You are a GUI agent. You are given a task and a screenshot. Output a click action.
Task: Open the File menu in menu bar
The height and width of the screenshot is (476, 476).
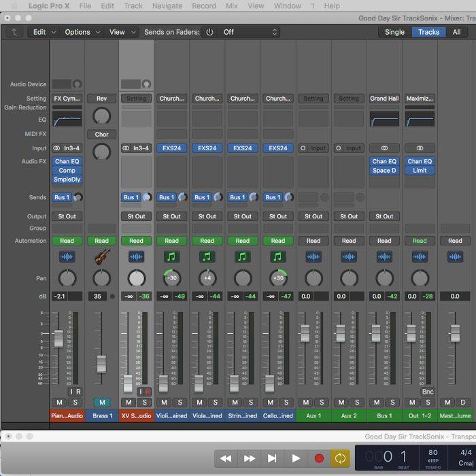(85, 5)
